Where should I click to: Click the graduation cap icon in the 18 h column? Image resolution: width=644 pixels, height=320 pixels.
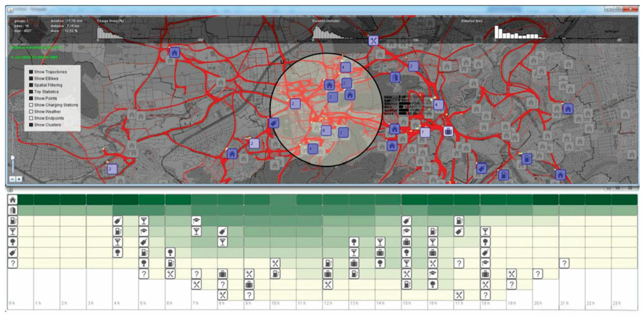tap(485, 263)
